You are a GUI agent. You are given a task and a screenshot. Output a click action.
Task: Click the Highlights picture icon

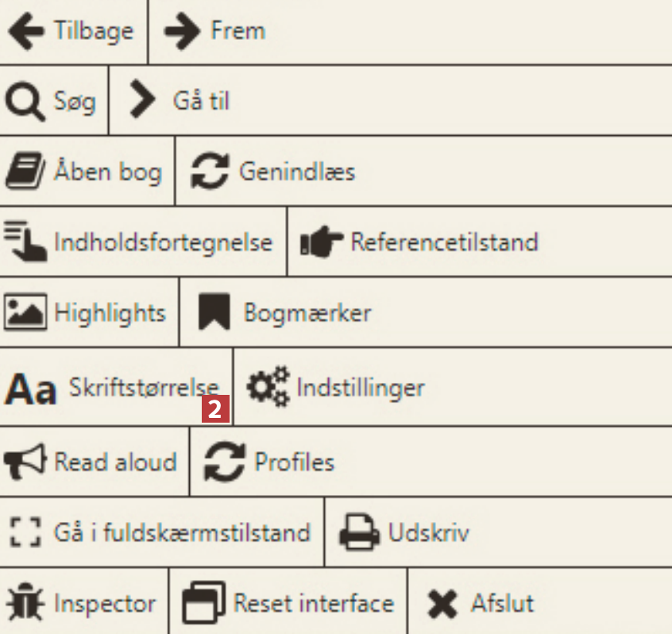tap(25, 312)
